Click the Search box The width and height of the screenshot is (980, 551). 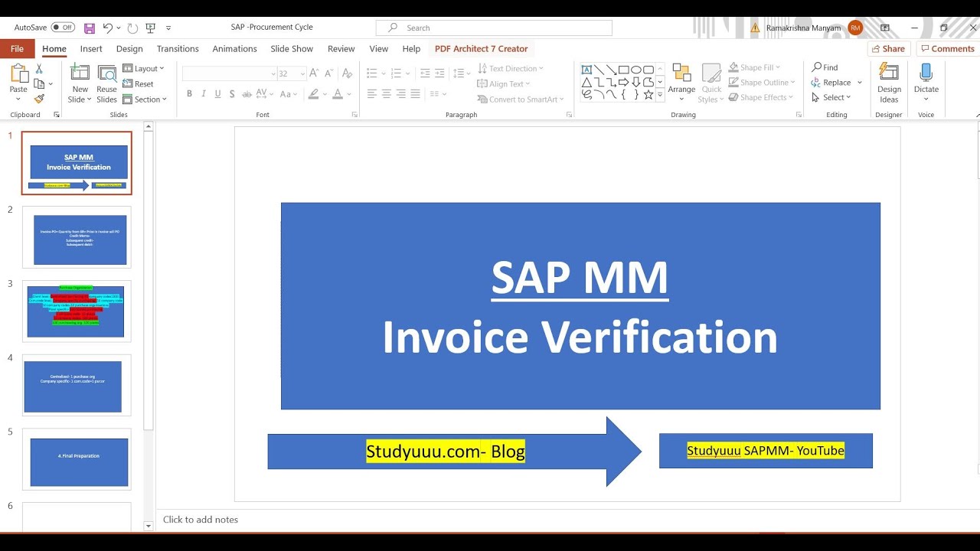pos(494,28)
